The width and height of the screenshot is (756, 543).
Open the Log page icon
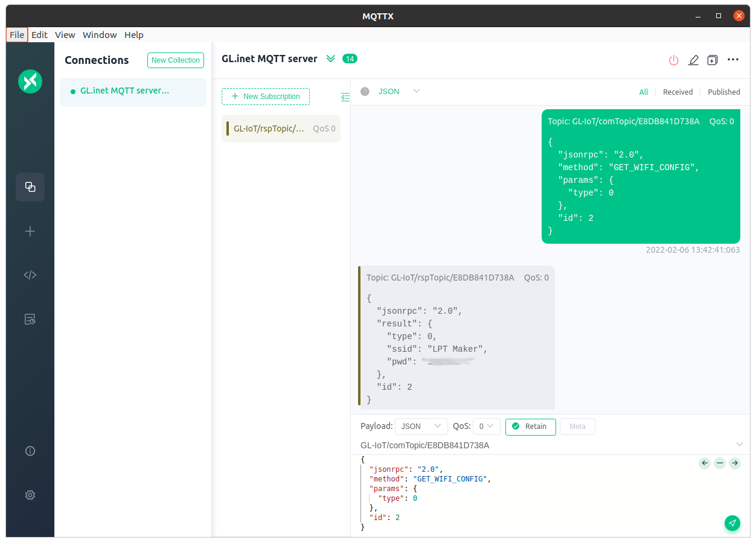point(30,319)
